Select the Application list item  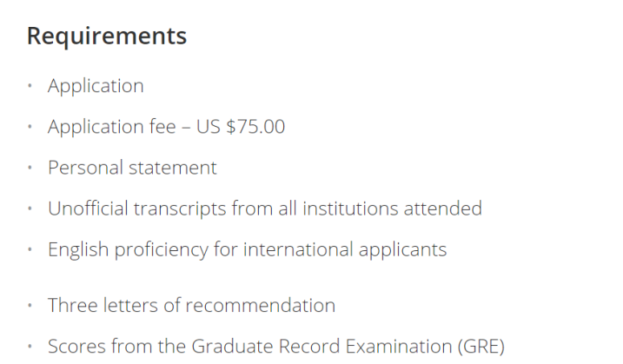tap(96, 86)
